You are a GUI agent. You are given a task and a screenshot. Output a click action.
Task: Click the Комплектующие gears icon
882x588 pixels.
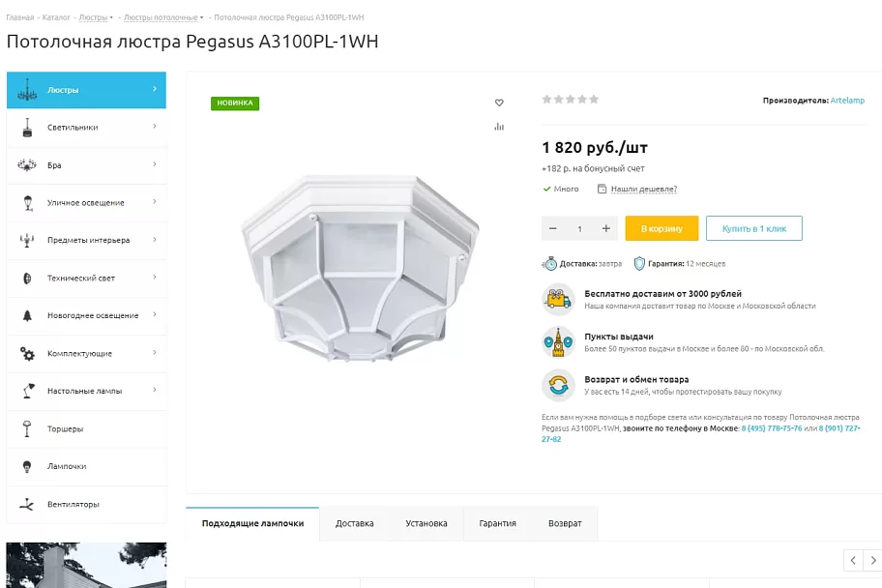[x=27, y=353]
